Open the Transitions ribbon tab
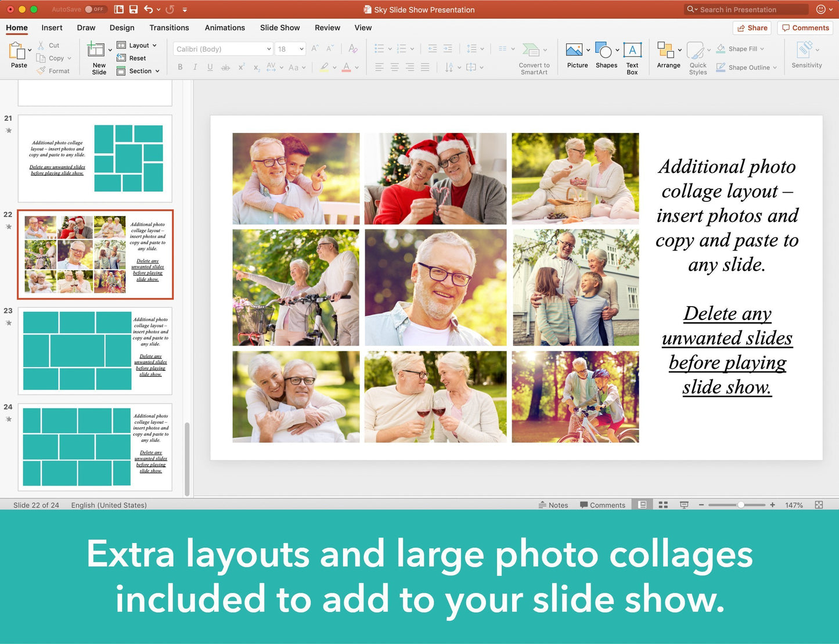 pyautogui.click(x=169, y=27)
